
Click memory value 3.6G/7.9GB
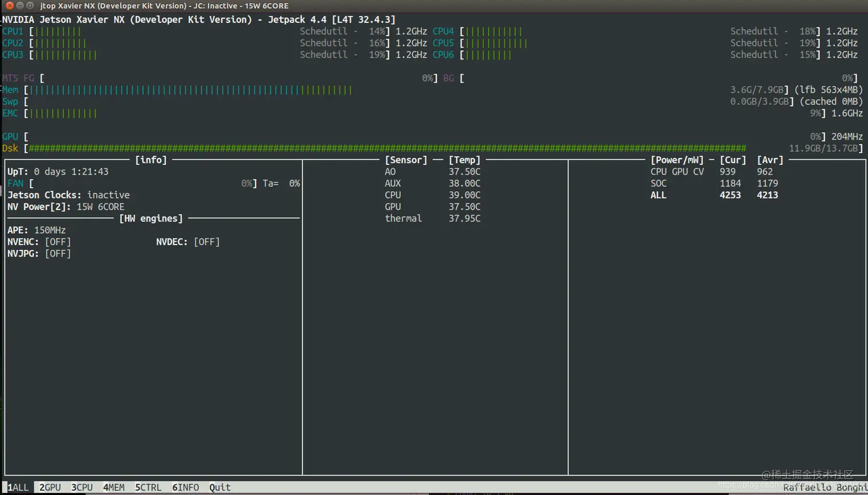[757, 90]
